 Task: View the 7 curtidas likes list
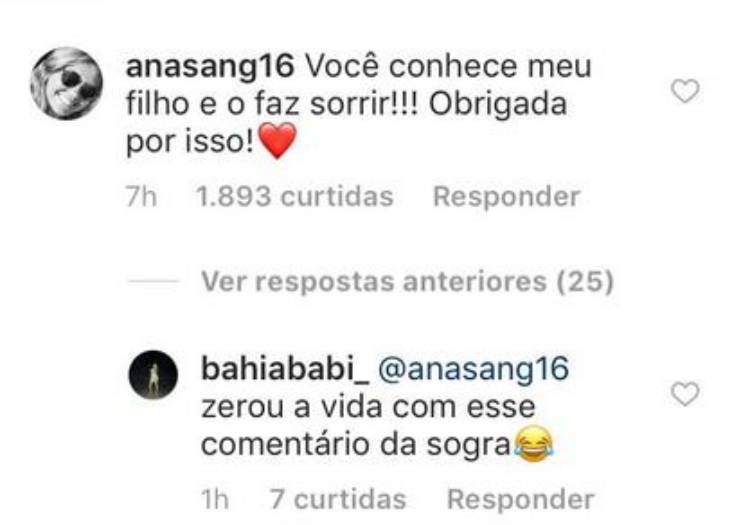338,500
